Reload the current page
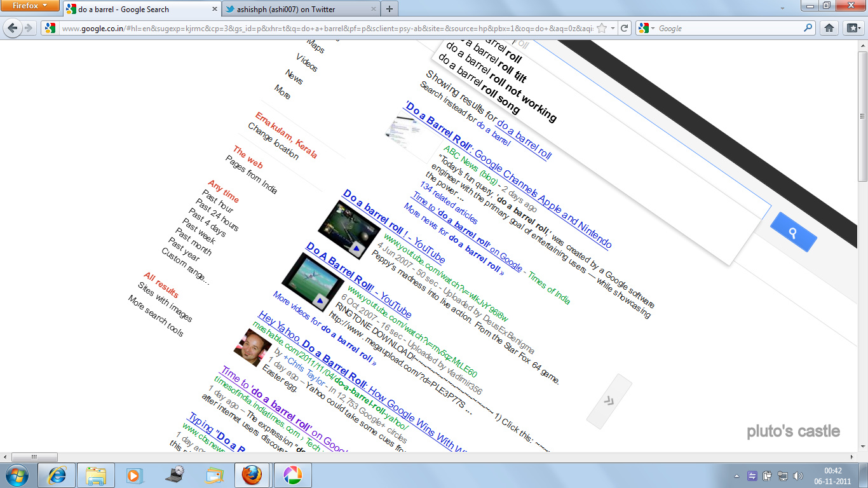Image resolution: width=868 pixels, height=488 pixels. tap(625, 28)
